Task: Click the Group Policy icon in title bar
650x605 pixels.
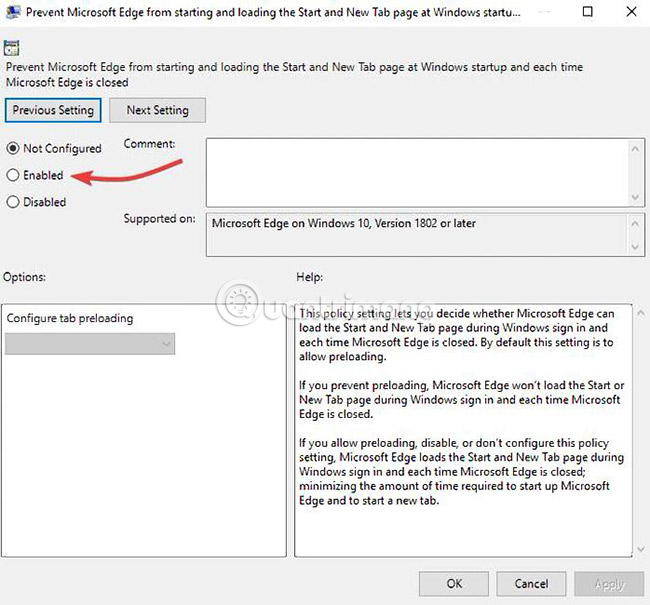Action: (x=13, y=12)
